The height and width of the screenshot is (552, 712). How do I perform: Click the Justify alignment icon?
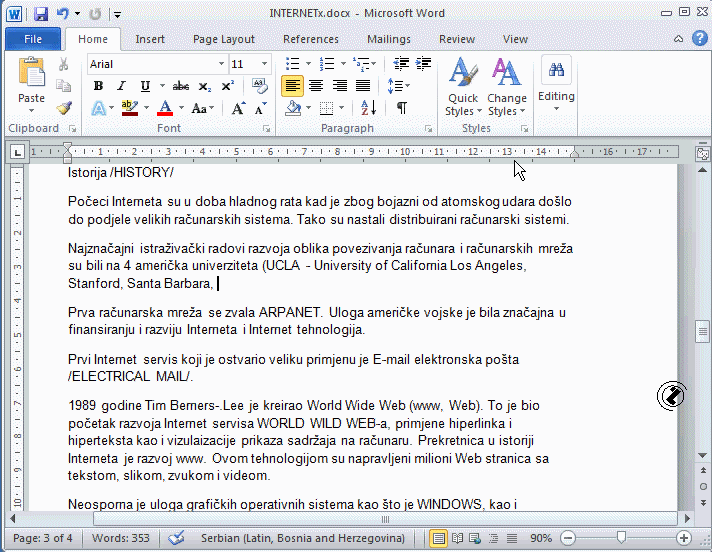363,86
